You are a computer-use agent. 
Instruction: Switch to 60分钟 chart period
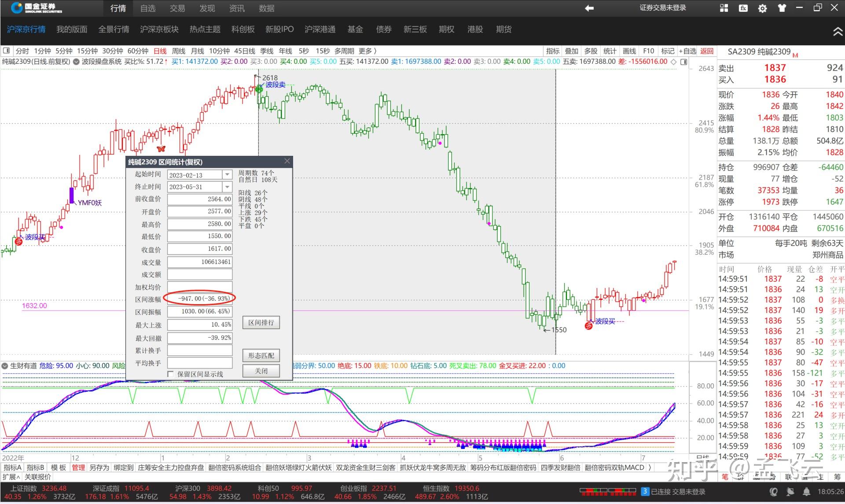[138, 51]
